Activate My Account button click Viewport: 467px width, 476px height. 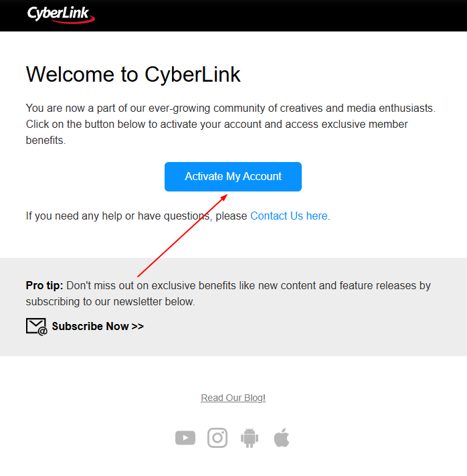pyautogui.click(x=233, y=177)
